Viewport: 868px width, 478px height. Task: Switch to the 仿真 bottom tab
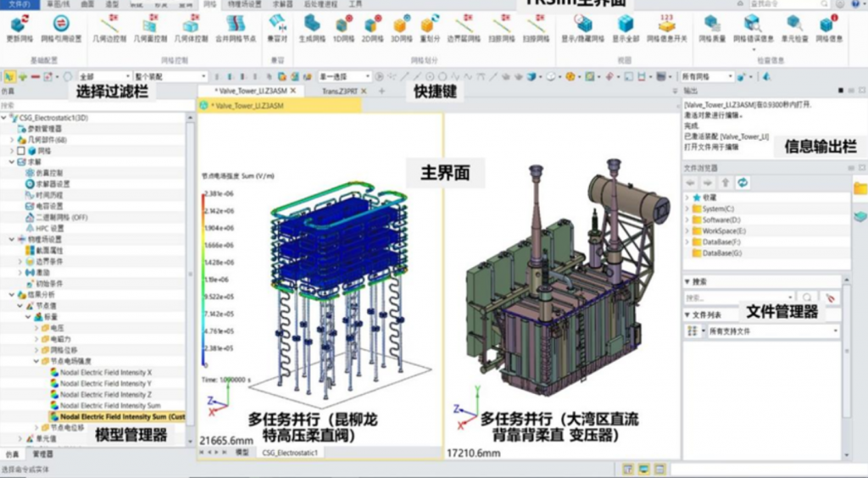tap(12, 453)
